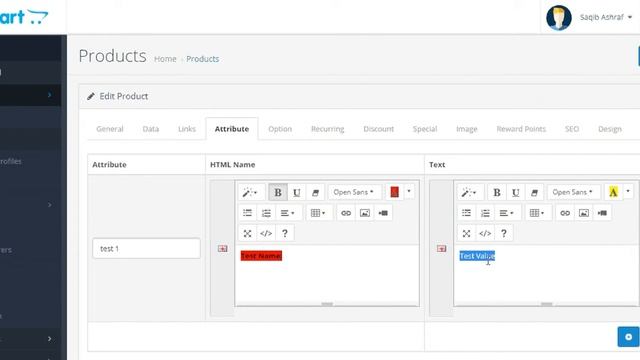Toggle code view in Text editor

[485, 233]
